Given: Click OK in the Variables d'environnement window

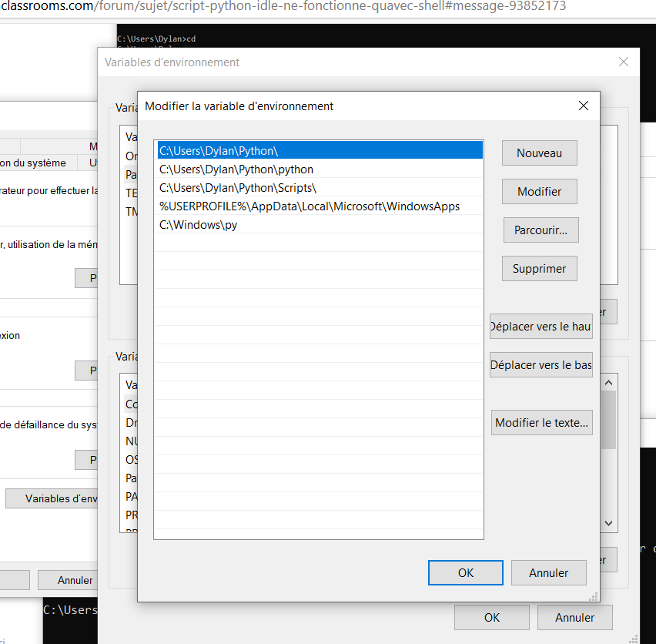Looking at the screenshot, I should coord(491,617).
